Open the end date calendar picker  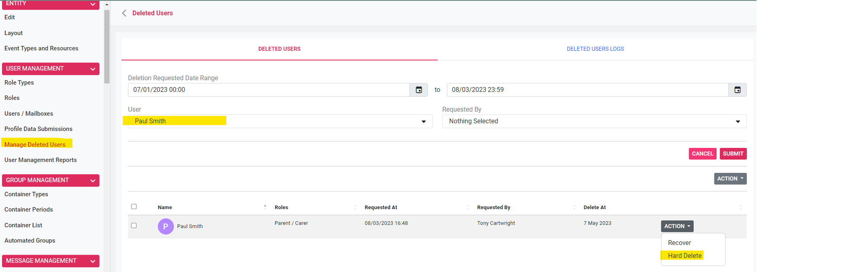[737, 90]
